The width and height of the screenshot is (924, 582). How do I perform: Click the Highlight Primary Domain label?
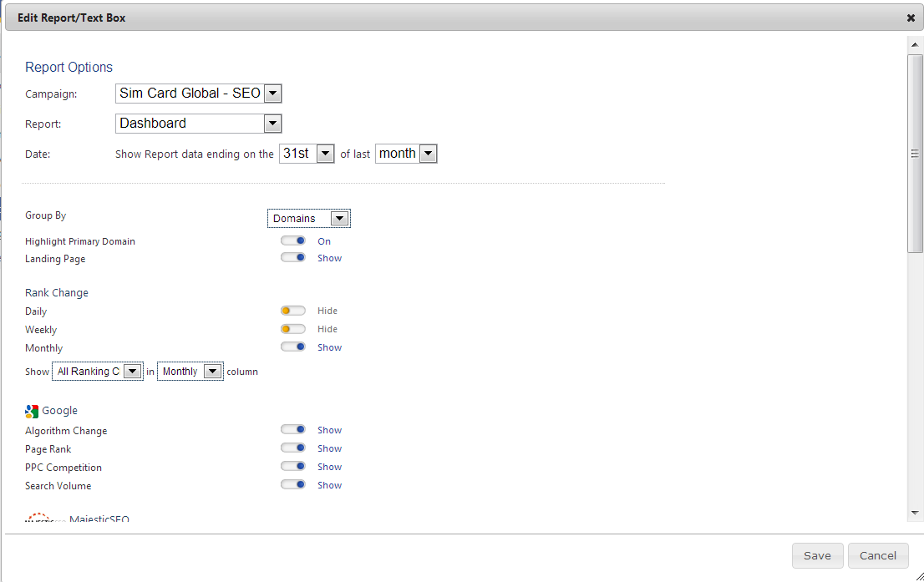[x=80, y=241]
